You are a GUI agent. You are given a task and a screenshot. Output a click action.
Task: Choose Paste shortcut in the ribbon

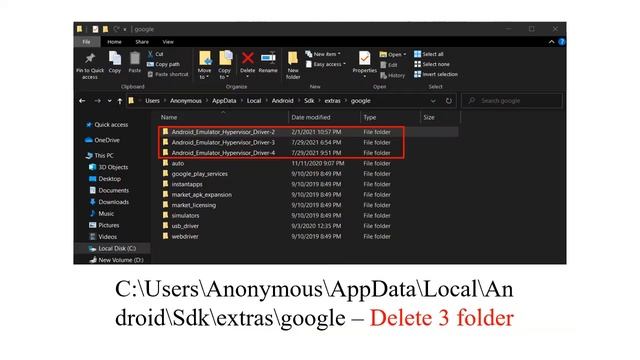168,74
